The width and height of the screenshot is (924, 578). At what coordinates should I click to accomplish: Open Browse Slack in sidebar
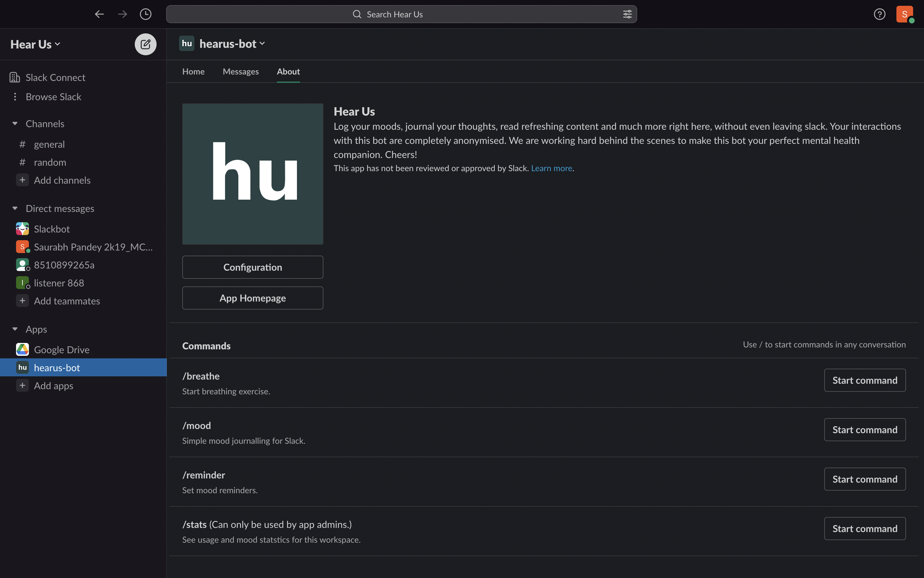click(x=83, y=97)
